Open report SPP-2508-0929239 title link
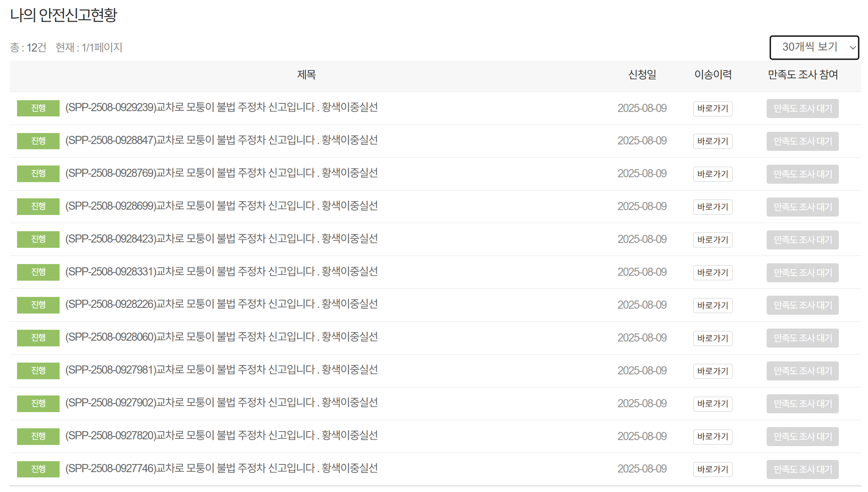Image resolution: width=868 pixels, height=492 pixels. pyautogui.click(x=221, y=108)
